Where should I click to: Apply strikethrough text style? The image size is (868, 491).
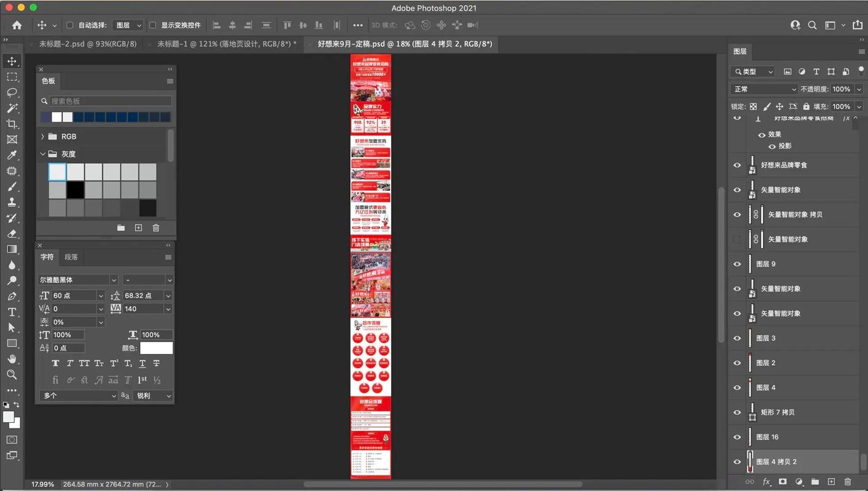157,364
